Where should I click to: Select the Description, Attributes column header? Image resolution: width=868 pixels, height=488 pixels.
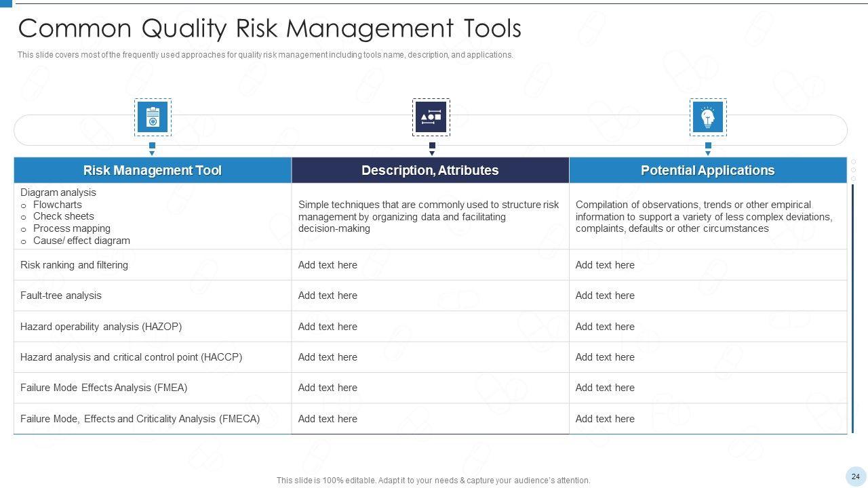430,171
